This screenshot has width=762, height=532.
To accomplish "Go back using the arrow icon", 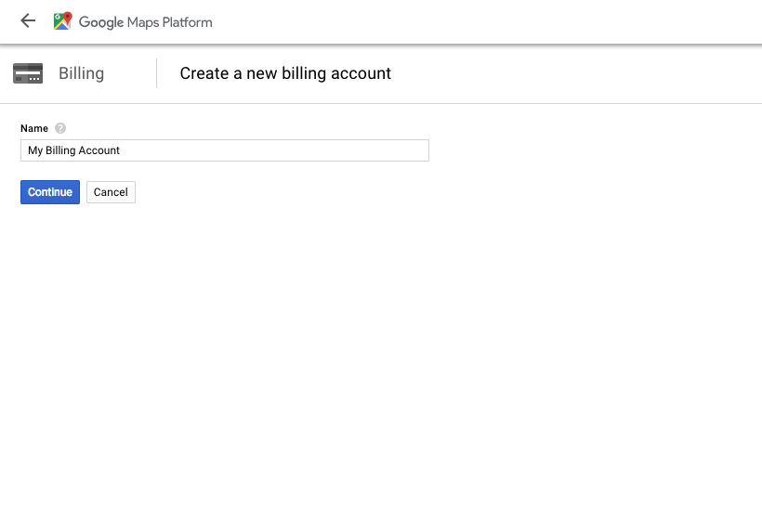I will coord(28,20).
